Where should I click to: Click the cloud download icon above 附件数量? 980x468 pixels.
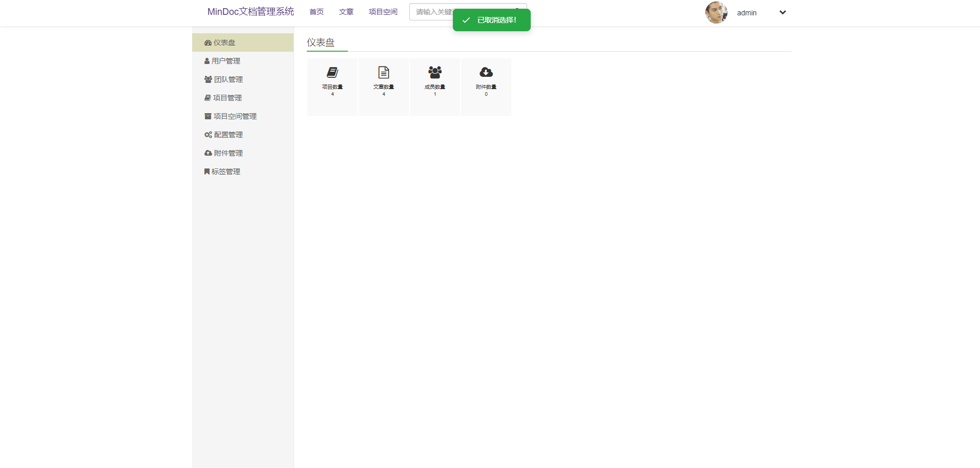[x=486, y=72]
